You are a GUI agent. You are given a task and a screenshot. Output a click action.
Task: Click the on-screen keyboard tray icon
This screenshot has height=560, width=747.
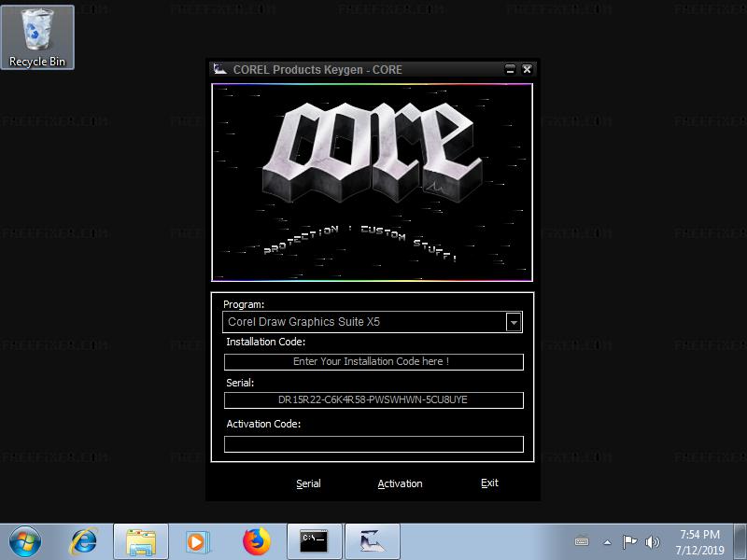tap(582, 542)
